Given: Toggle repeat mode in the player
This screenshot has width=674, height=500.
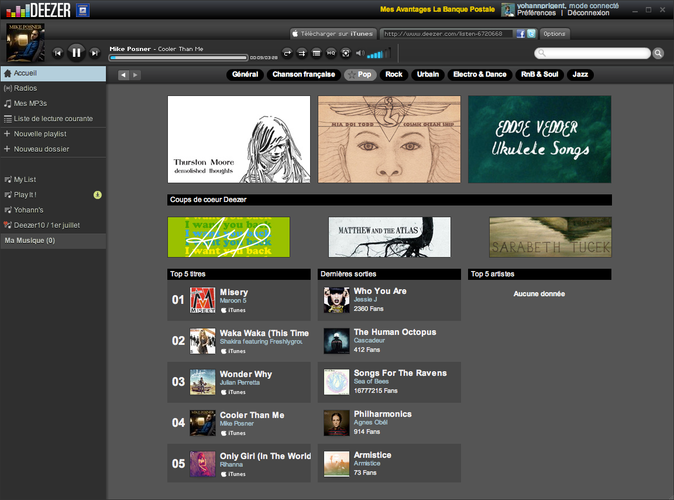Looking at the screenshot, I should (x=287, y=52).
